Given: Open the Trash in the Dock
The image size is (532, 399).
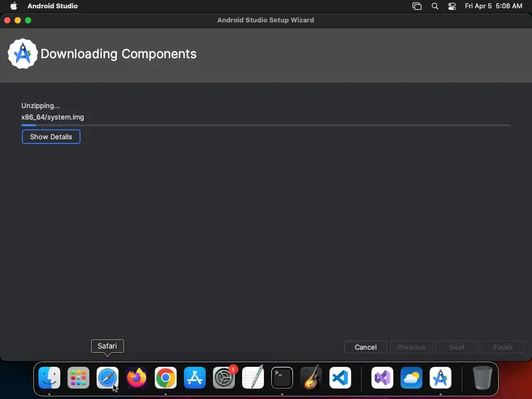Looking at the screenshot, I should pyautogui.click(x=483, y=378).
